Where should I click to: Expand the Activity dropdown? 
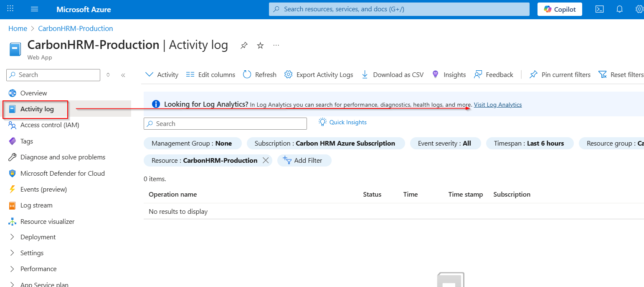point(161,74)
